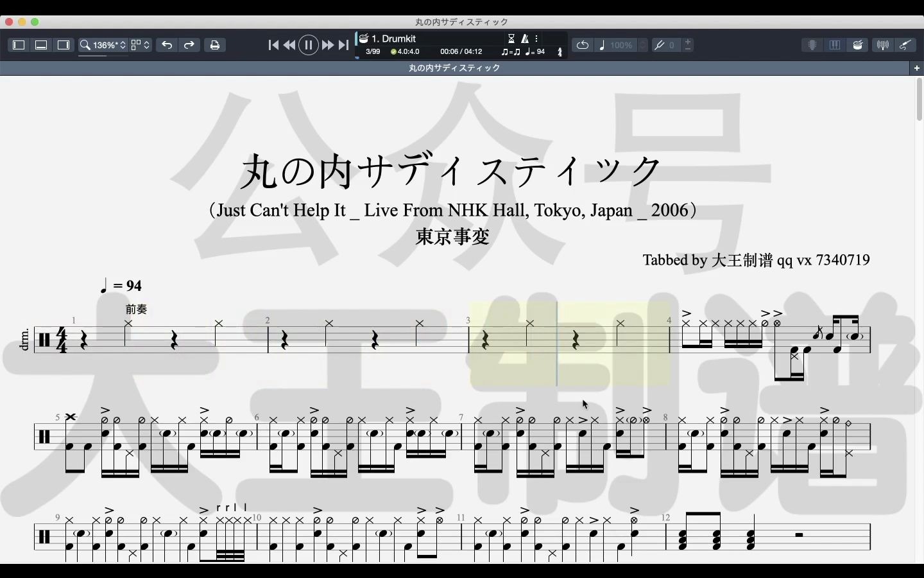The image size is (924, 578).
Task: Toggle the bottom global view panel
Action: (41, 45)
